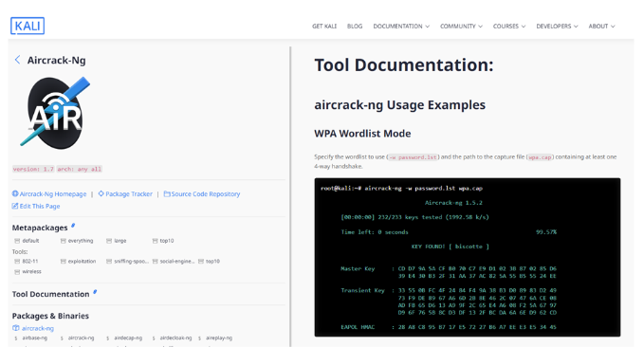644x347 pixels.
Task: Click the 'arch: any all' tag
Action: click(x=80, y=169)
